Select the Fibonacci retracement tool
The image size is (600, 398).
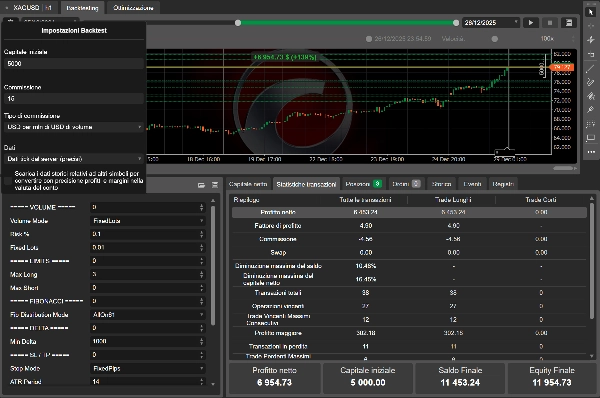click(x=591, y=124)
